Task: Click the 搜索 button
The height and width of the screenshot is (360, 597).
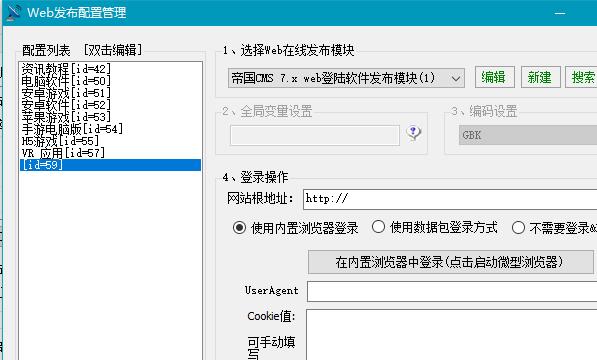Action: point(582,77)
